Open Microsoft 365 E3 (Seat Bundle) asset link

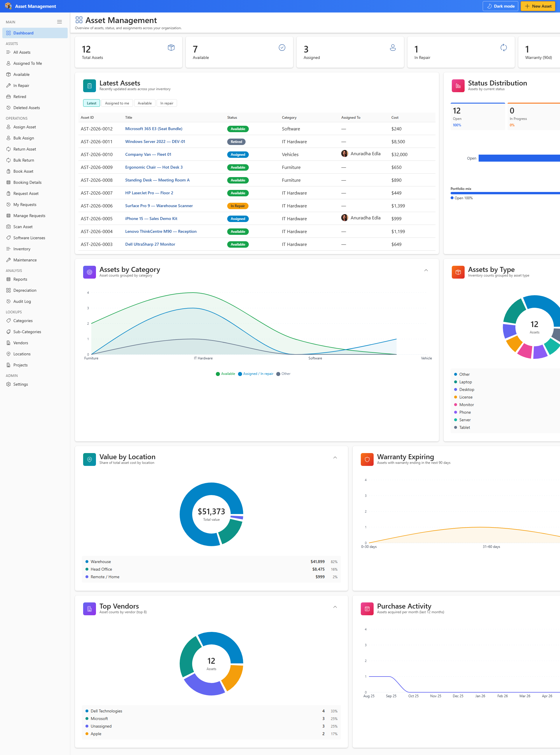[153, 128]
